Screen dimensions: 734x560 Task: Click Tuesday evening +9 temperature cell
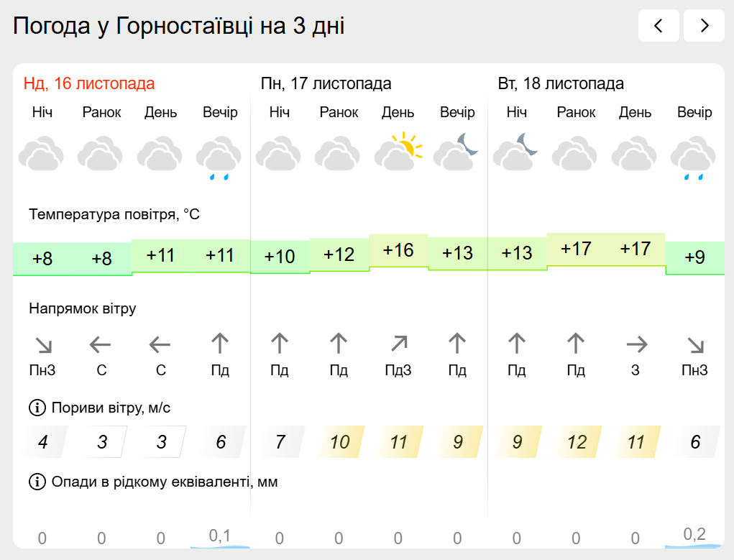[694, 257]
